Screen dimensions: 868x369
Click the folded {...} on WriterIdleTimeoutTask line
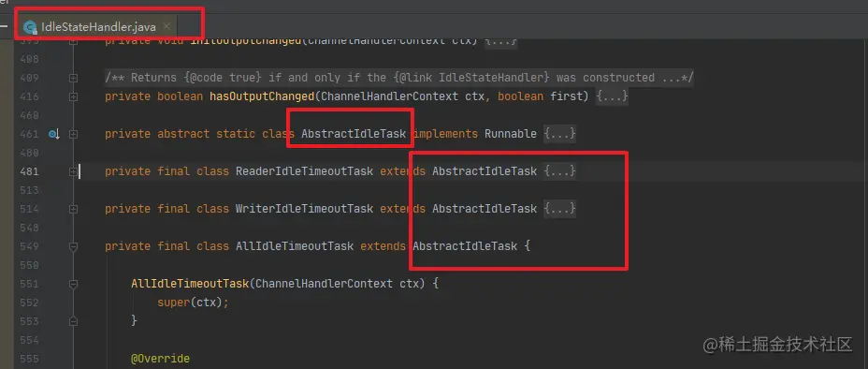coord(559,208)
